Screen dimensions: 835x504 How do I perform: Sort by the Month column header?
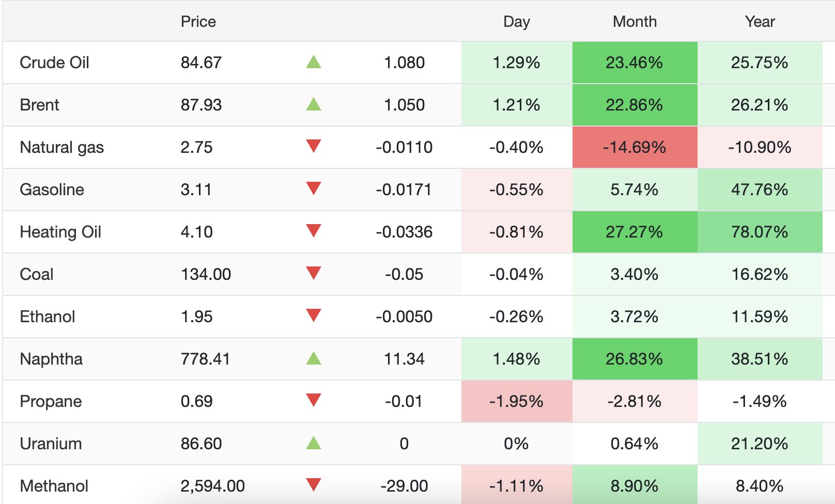(x=635, y=22)
